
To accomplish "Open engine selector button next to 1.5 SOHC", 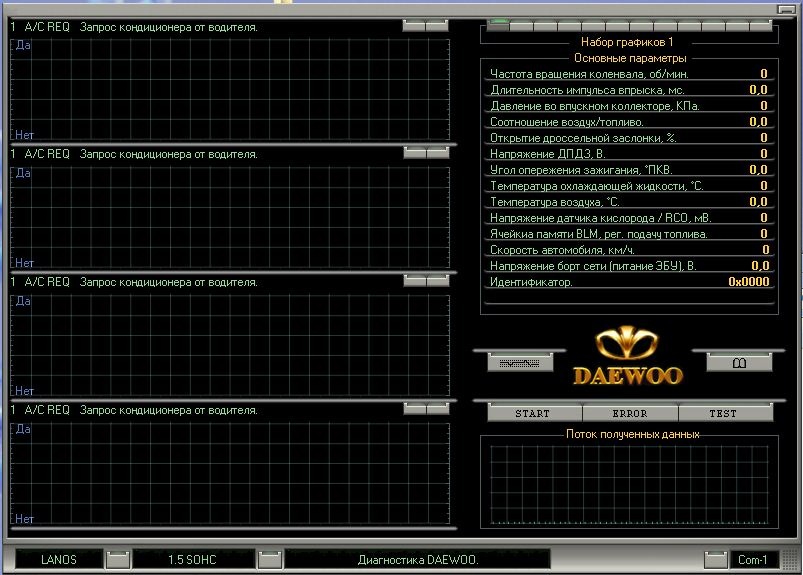I will pyautogui.click(x=269, y=560).
